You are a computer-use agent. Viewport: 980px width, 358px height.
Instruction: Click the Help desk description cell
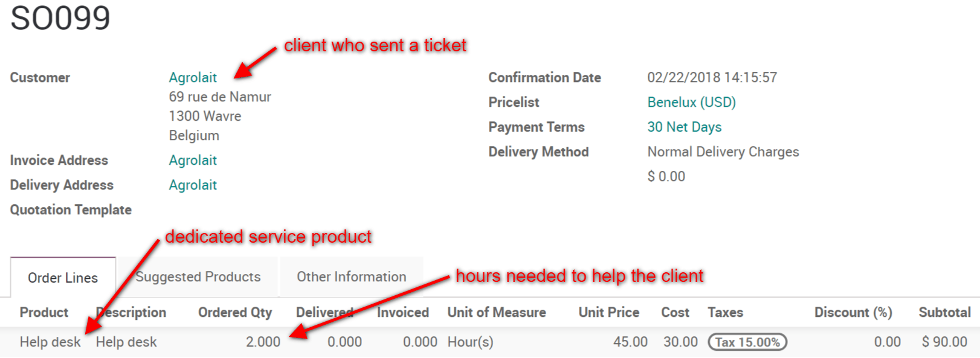point(126,342)
